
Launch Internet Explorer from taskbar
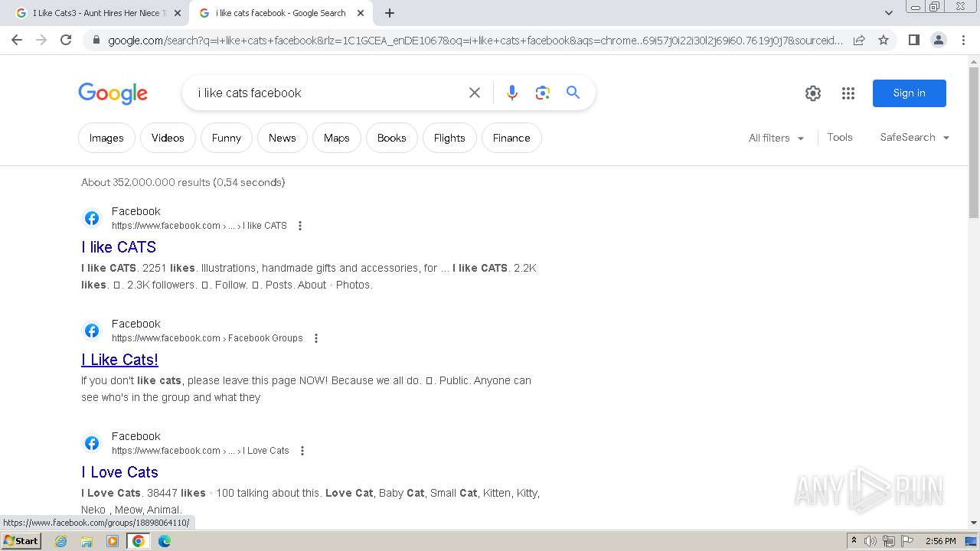tap(60, 541)
